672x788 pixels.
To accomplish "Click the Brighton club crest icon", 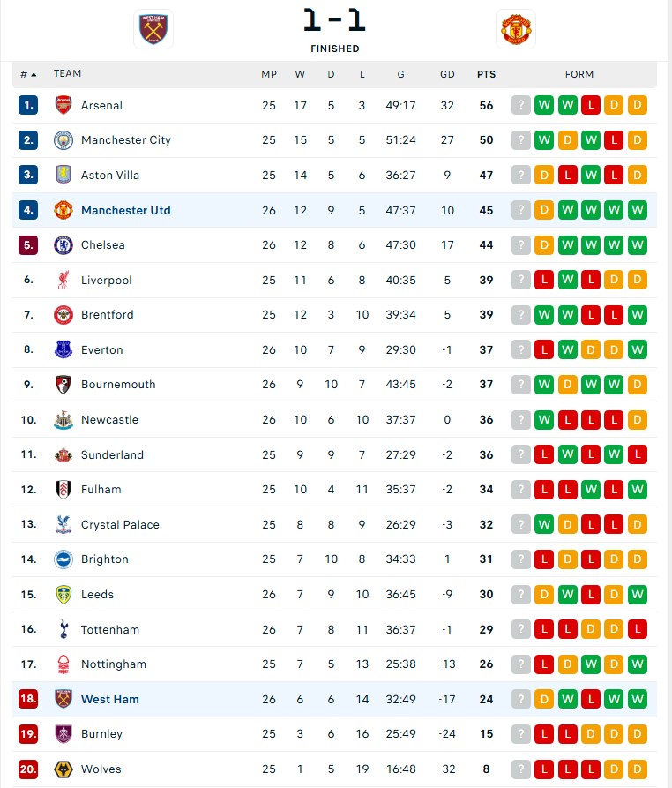I will [x=63, y=559].
